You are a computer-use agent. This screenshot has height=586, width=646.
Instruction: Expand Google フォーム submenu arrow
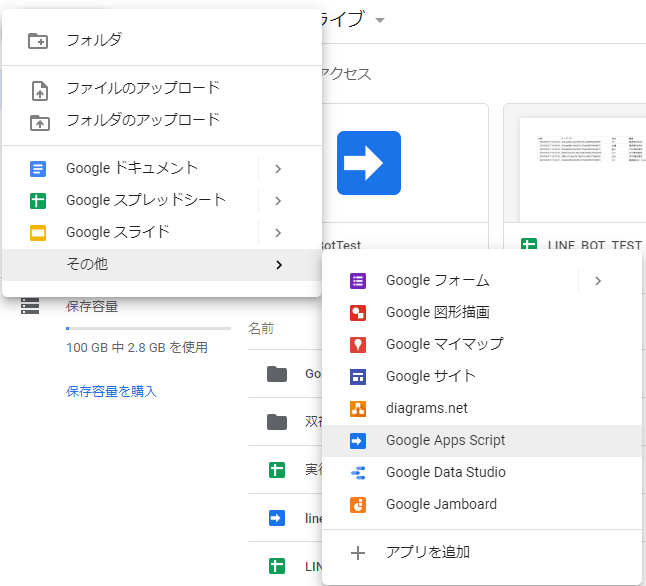(598, 281)
